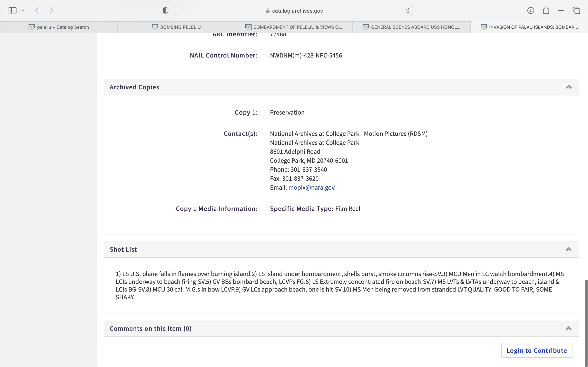Image resolution: width=588 pixels, height=367 pixels.
Task: Open privacy shield report
Action: (x=165, y=10)
